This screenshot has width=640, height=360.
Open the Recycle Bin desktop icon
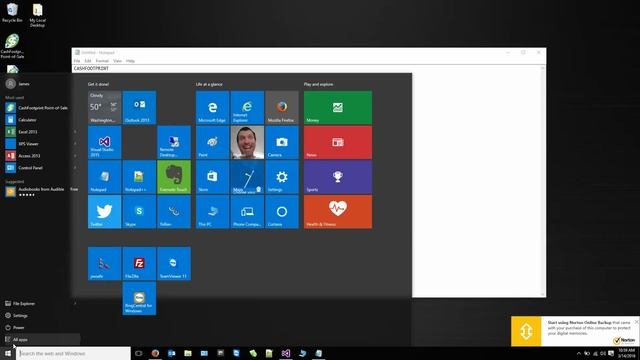tap(12, 12)
